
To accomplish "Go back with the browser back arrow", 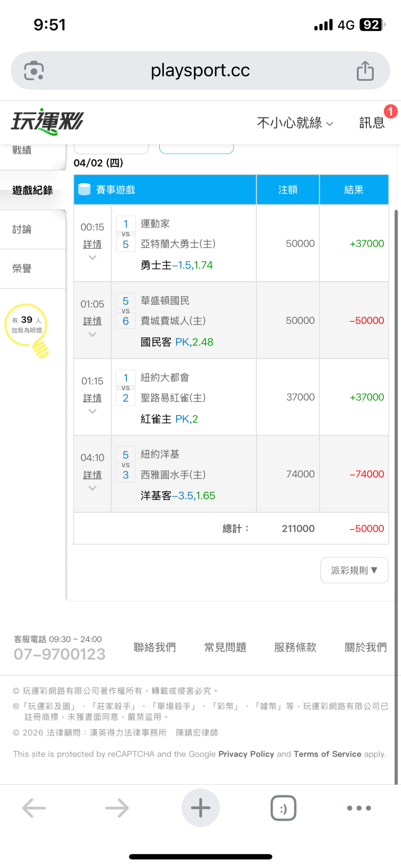I will (34, 808).
